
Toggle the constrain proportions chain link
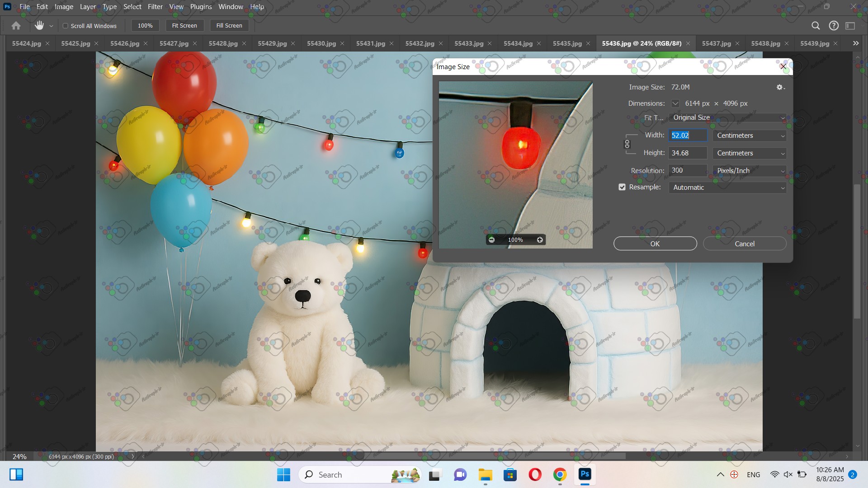(x=627, y=144)
